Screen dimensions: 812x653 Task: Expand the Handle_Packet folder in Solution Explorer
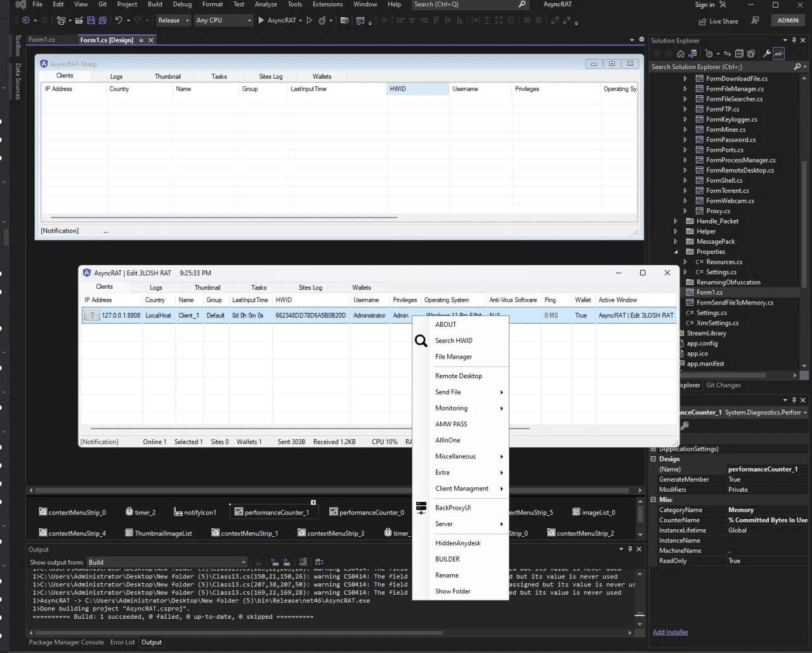click(x=676, y=221)
